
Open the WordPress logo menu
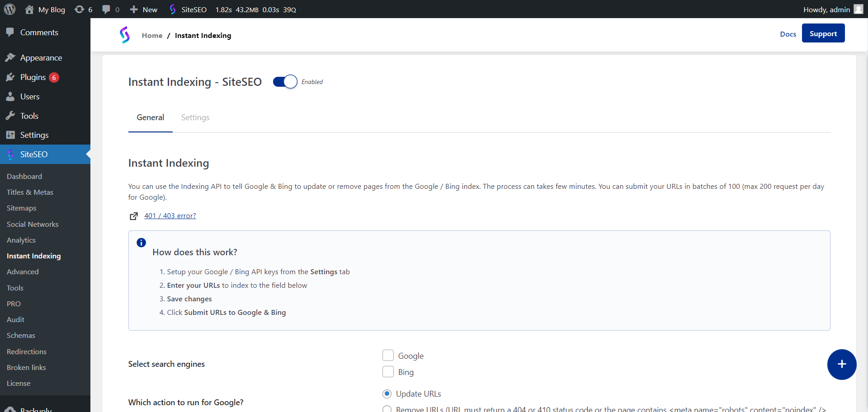9,9
